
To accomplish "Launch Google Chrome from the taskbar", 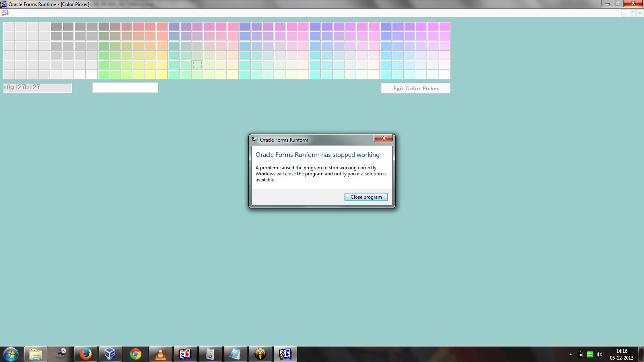I will (x=135, y=354).
